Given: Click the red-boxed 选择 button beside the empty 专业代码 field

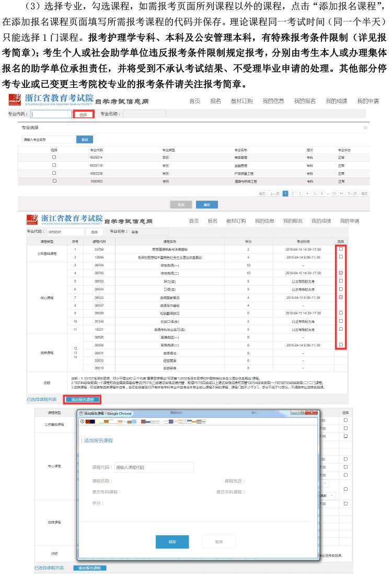Looking at the screenshot, I should coord(84,114).
